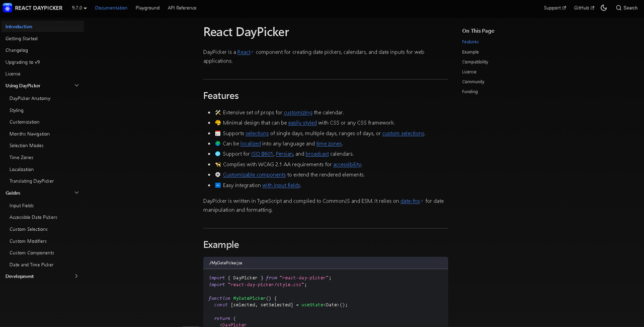Follow the time zones link in Features

point(329,144)
